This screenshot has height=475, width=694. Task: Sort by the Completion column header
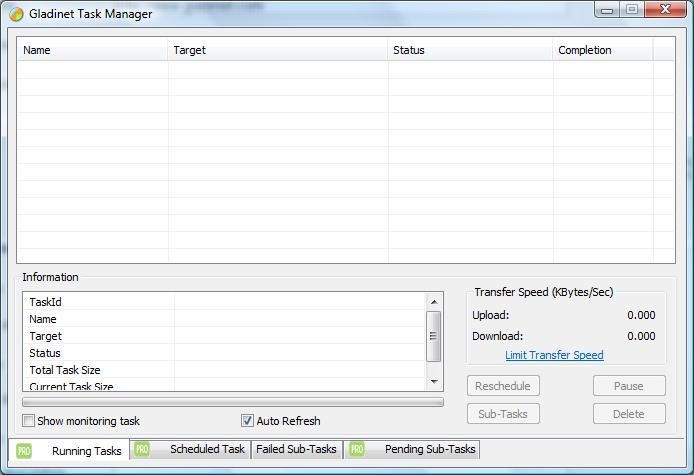(x=603, y=50)
